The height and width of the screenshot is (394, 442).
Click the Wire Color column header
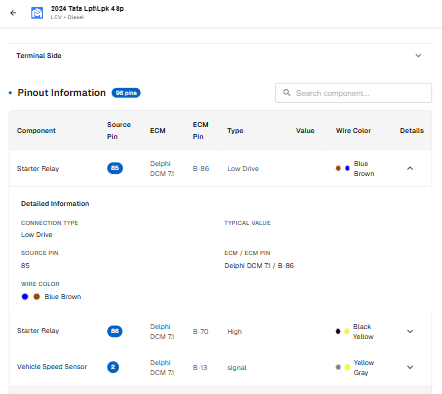353,131
